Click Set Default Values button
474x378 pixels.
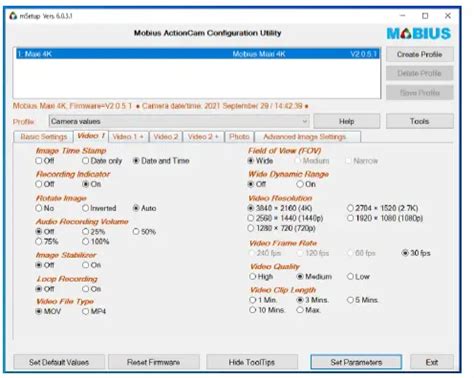point(59,362)
